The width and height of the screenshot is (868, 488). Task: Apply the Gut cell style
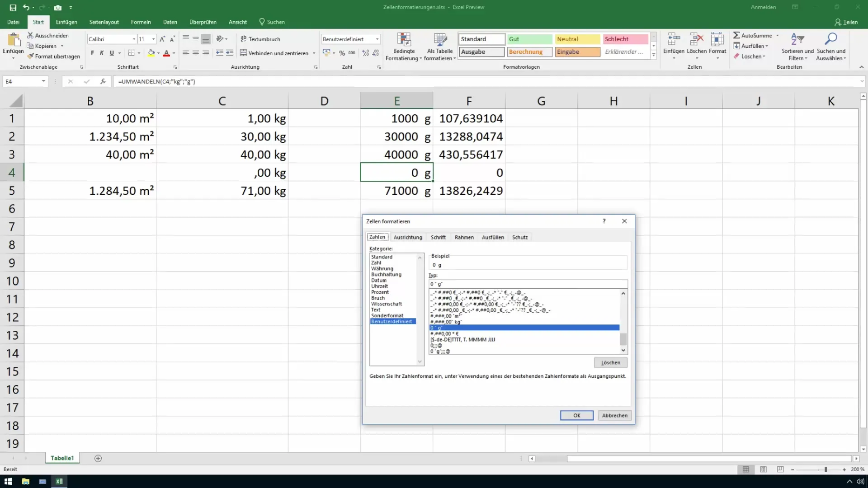(x=529, y=39)
